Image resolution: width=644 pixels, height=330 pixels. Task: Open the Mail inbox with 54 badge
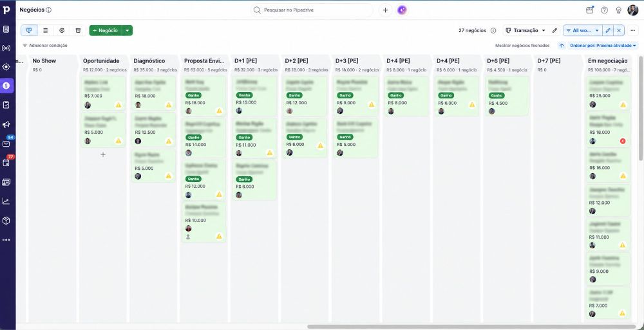point(6,143)
